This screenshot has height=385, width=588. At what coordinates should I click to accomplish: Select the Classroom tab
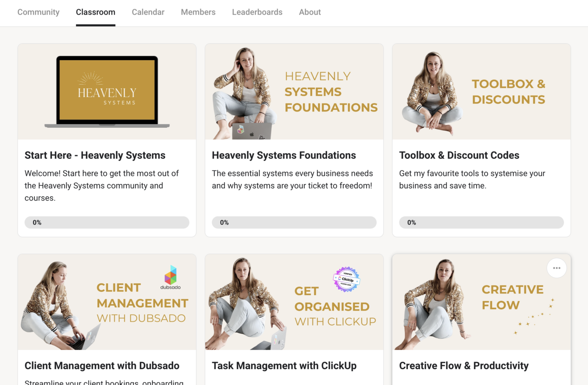96,12
